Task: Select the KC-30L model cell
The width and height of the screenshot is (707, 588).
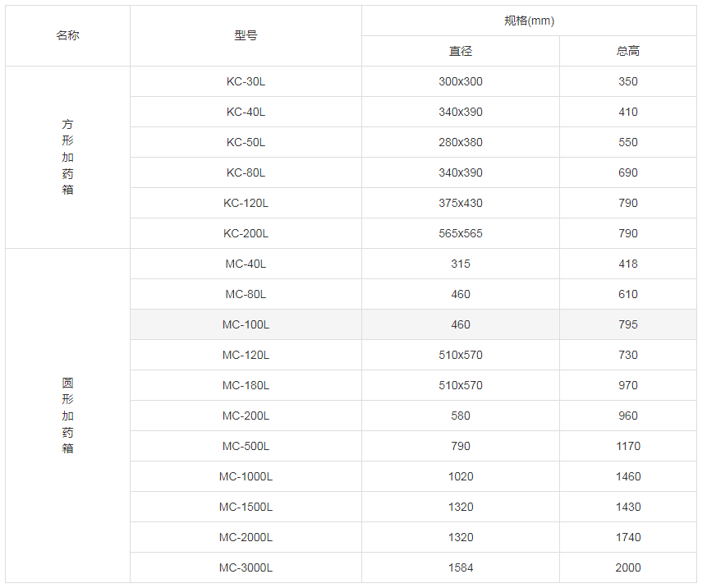Action: click(246, 81)
